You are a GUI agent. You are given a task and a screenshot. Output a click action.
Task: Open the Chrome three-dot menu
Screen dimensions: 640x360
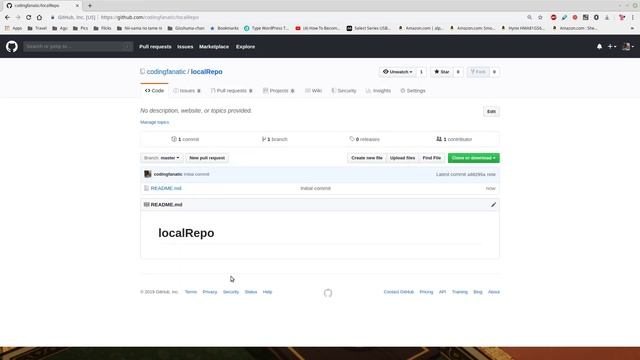[x=633, y=17]
